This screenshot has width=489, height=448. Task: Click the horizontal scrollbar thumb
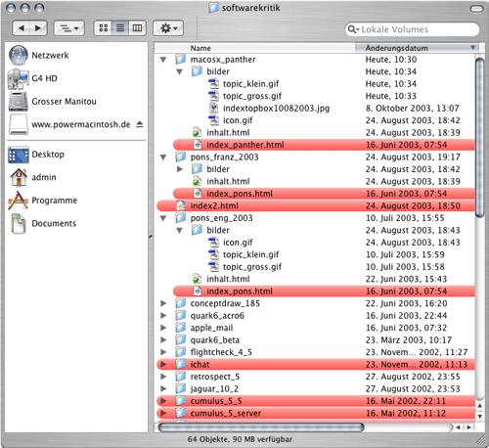click(261, 427)
